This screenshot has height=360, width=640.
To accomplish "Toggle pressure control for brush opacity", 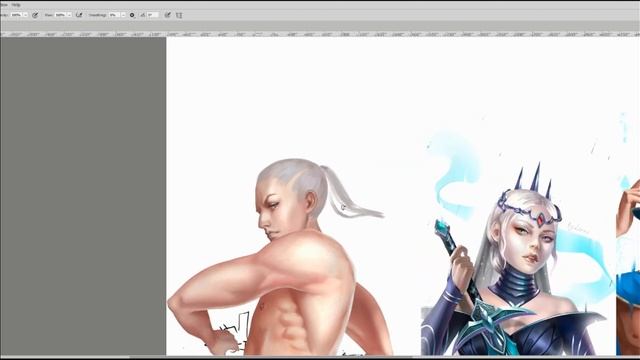I will click(35, 15).
